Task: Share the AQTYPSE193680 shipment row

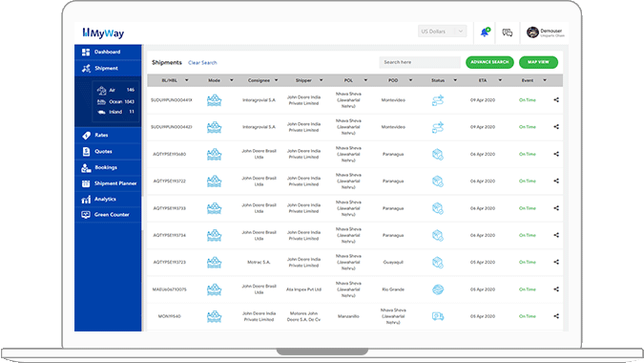Action: coord(556,154)
